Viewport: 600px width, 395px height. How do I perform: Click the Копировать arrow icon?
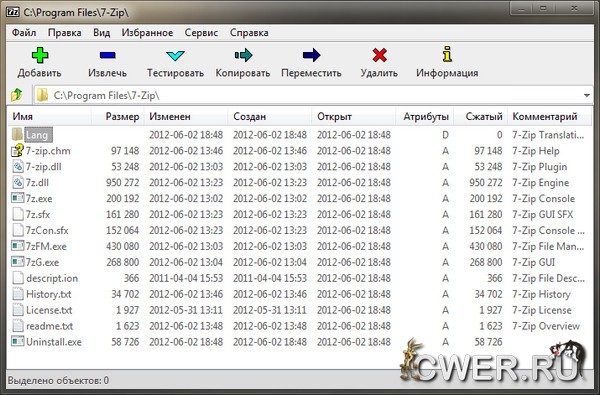pyautogui.click(x=243, y=55)
